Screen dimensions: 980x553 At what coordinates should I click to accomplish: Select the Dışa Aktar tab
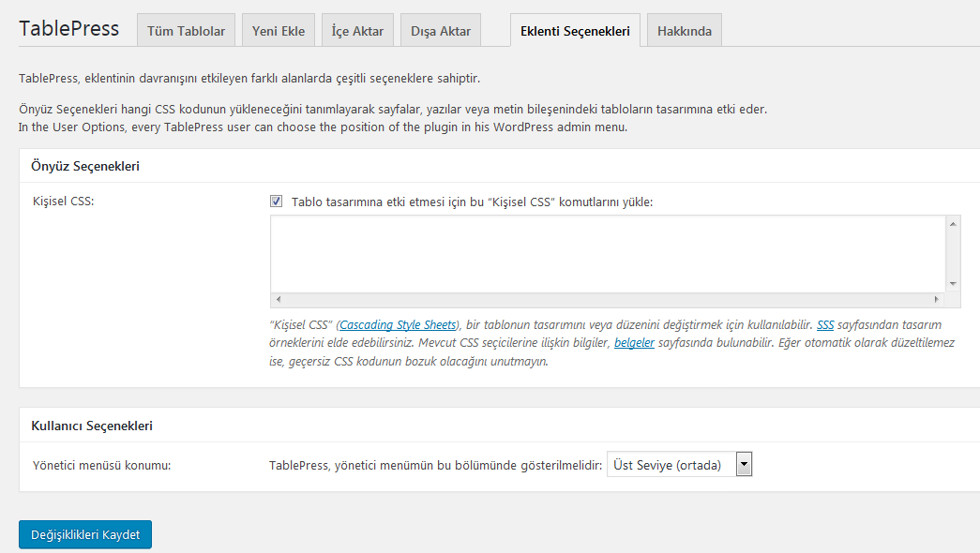point(441,31)
